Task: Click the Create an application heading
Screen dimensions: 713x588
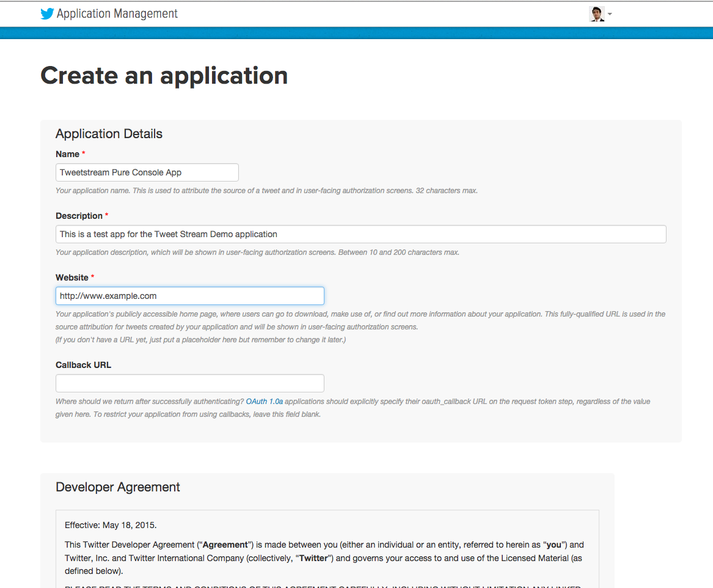Action: [x=164, y=75]
